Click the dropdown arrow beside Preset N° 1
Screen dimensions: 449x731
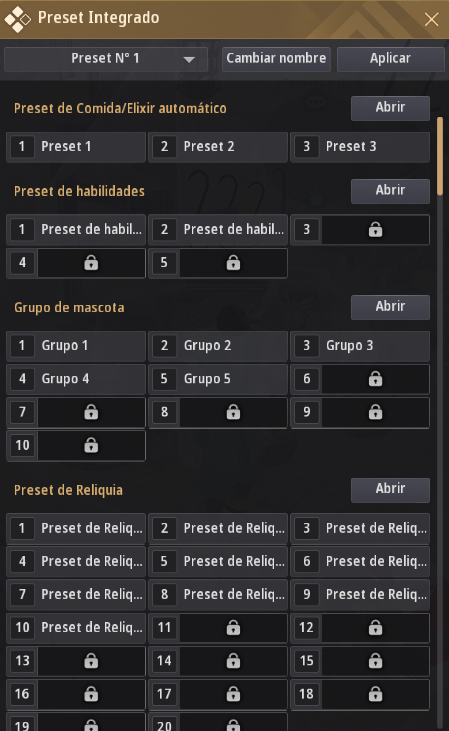coord(189,59)
